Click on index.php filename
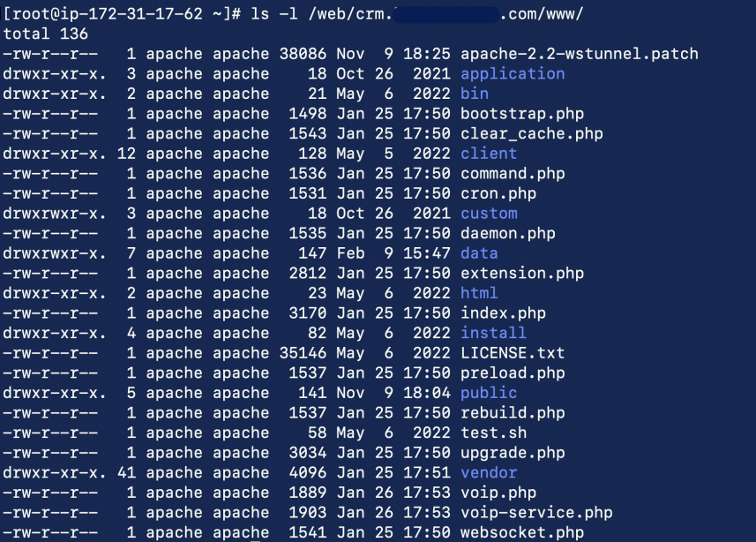The image size is (756, 542). click(503, 313)
